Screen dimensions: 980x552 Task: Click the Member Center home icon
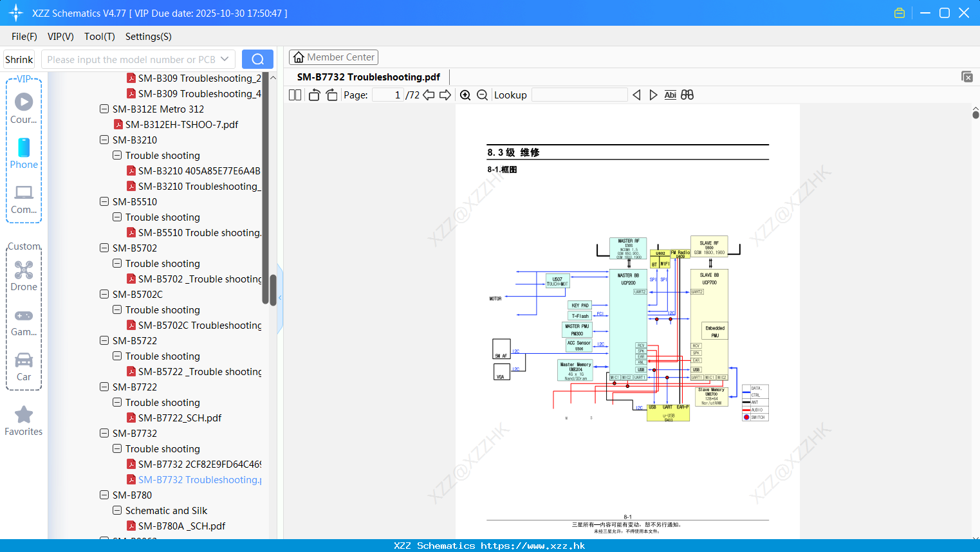click(299, 57)
